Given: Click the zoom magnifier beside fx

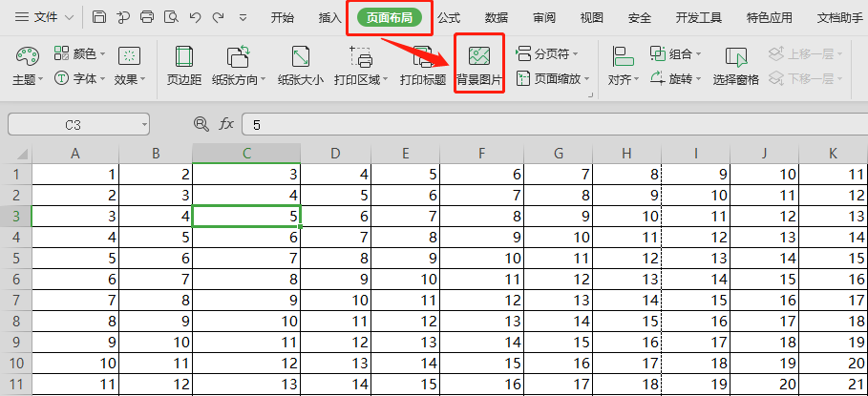Looking at the screenshot, I should coord(201,124).
